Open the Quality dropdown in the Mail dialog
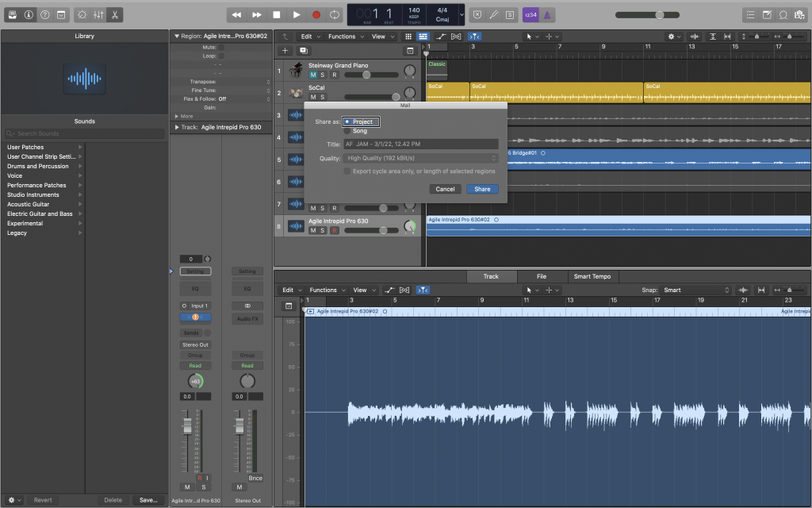The height and width of the screenshot is (508, 812). pyautogui.click(x=420, y=157)
